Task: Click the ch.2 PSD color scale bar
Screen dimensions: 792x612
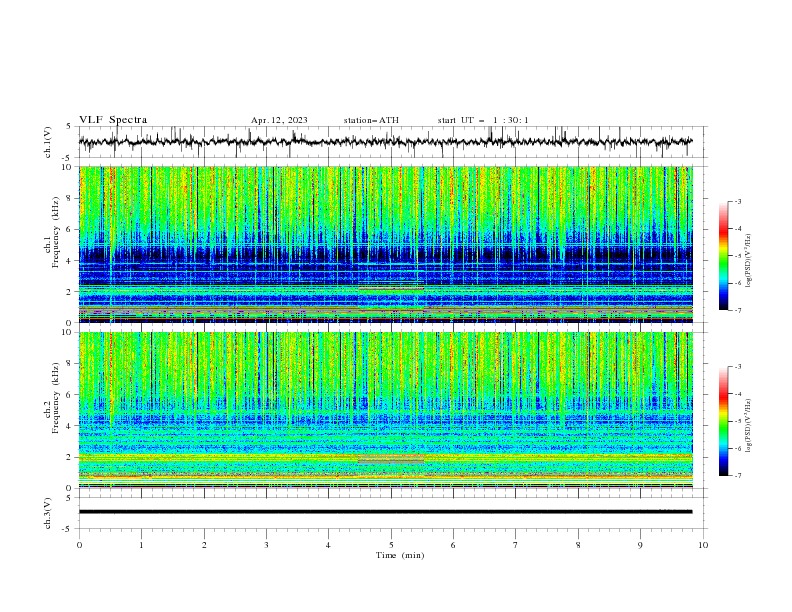Action: [x=723, y=421]
